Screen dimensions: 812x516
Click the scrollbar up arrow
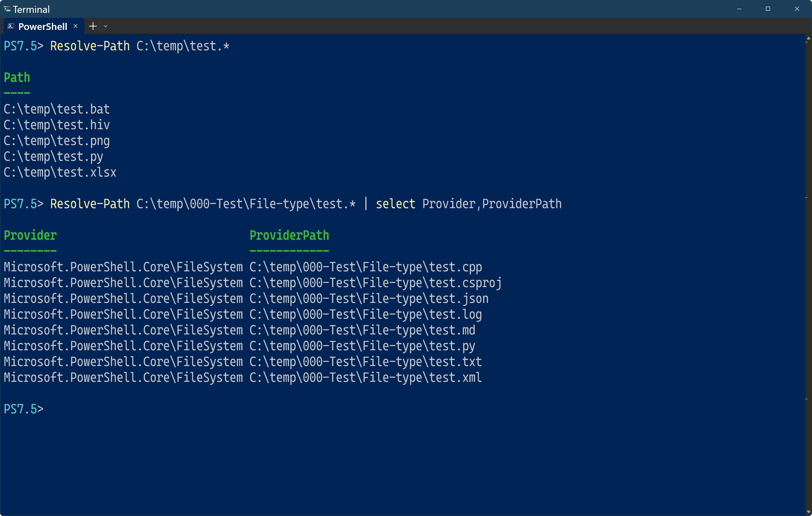click(808, 38)
